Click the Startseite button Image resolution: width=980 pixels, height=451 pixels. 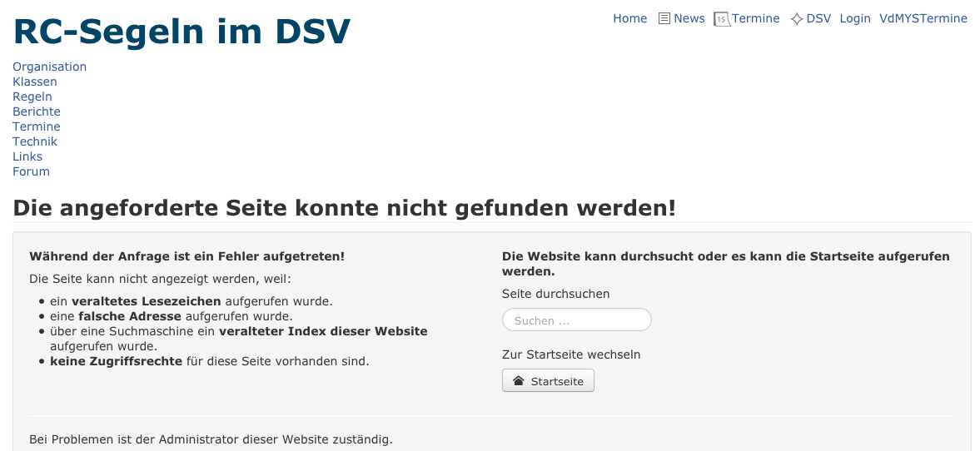pyautogui.click(x=548, y=381)
